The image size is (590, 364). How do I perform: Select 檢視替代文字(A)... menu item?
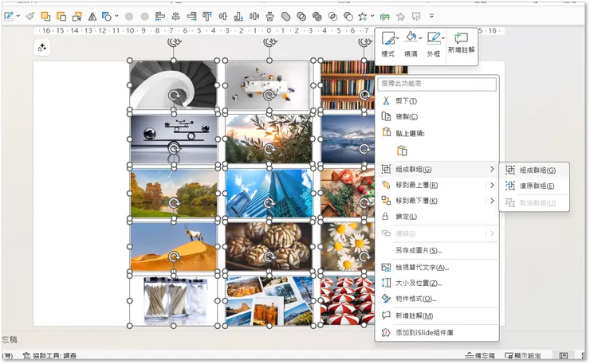pyautogui.click(x=438, y=268)
